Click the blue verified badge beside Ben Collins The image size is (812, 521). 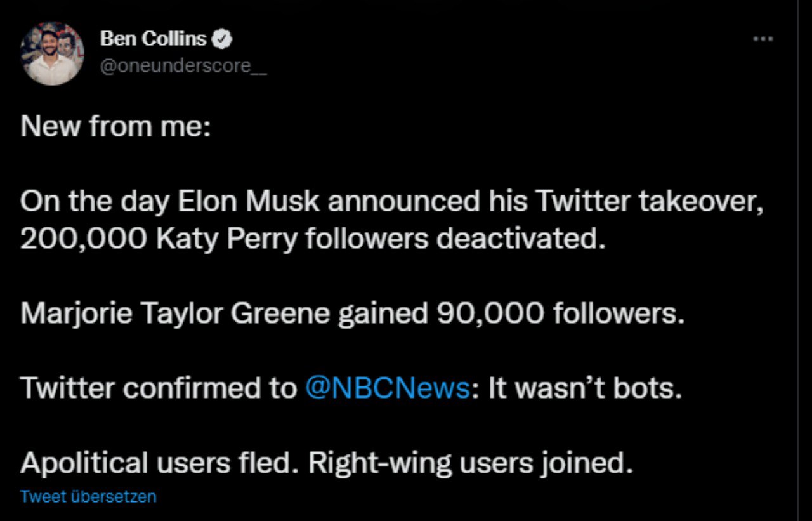pos(221,39)
